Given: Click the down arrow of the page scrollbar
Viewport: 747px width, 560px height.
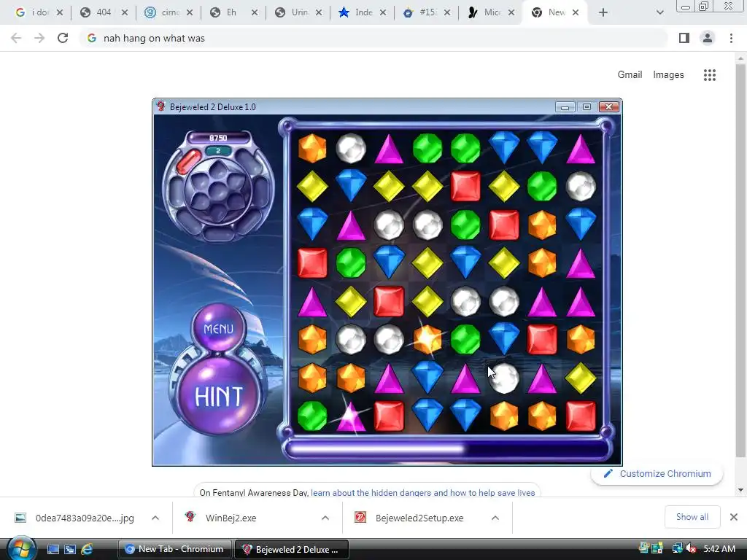Looking at the screenshot, I should coord(740,489).
